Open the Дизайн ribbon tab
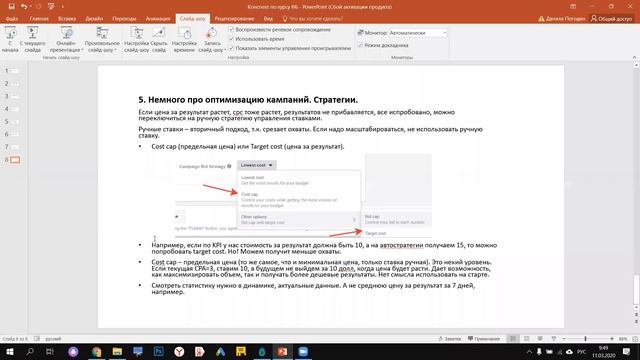This screenshot has height=360, width=640. (94, 19)
